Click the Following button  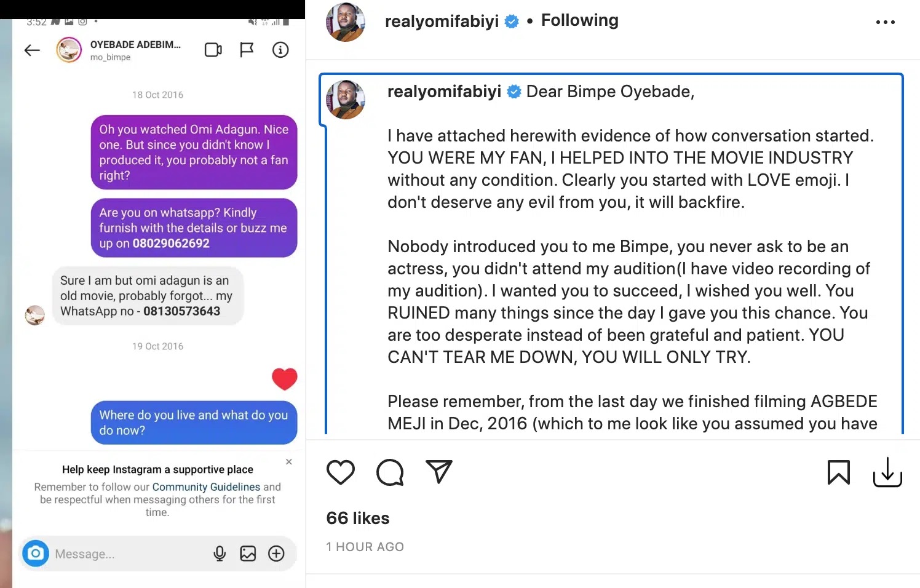tap(579, 20)
